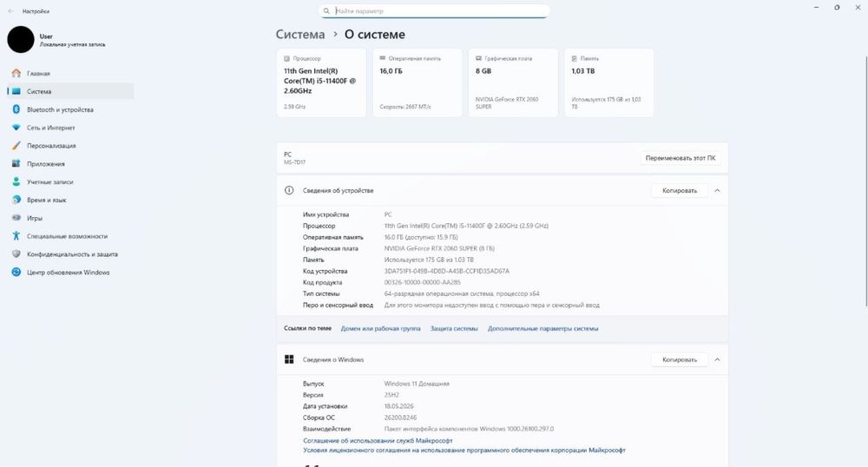This screenshot has width=868, height=467.
Task: Click Копировать in Сведения о Windows
Action: pyautogui.click(x=680, y=359)
